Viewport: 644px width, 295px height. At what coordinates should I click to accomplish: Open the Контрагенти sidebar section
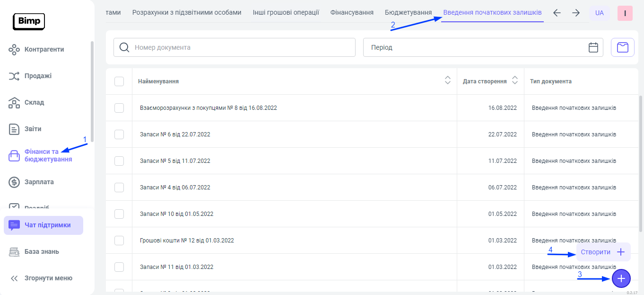(44, 49)
